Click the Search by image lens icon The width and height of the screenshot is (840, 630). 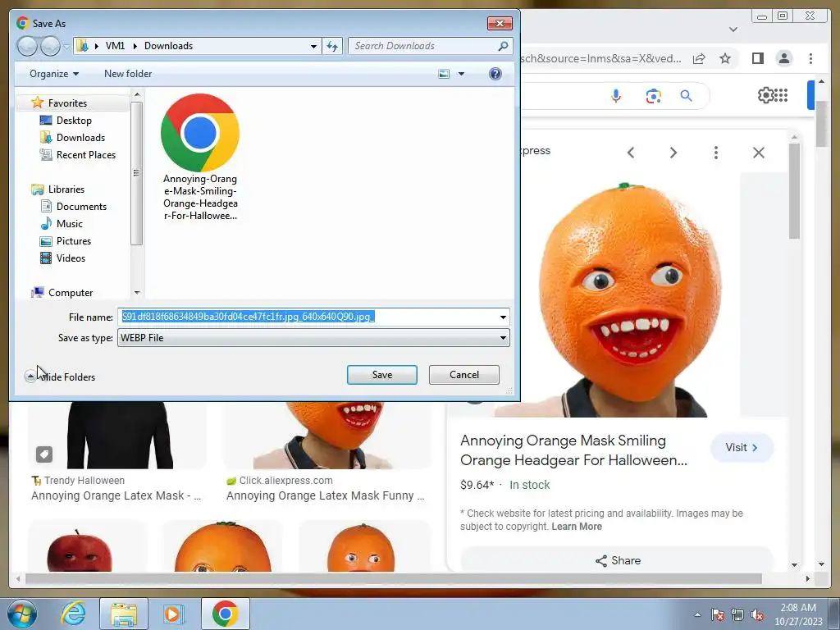(x=653, y=97)
